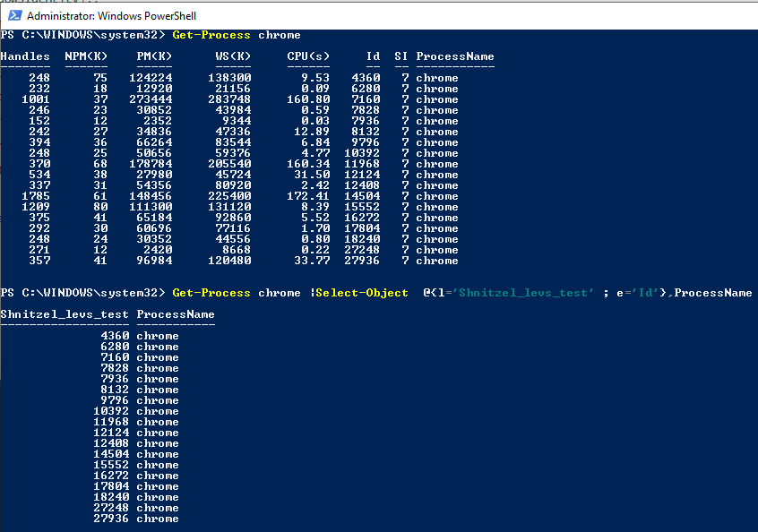Image resolution: width=758 pixels, height=532 pixels.
Task: Click the CPU value 9.53
Action: [315, 78]
